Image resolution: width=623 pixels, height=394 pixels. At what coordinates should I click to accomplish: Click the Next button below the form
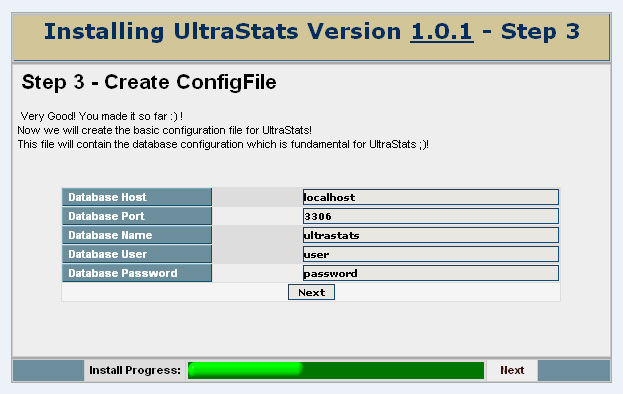click(x=312, y=292)
